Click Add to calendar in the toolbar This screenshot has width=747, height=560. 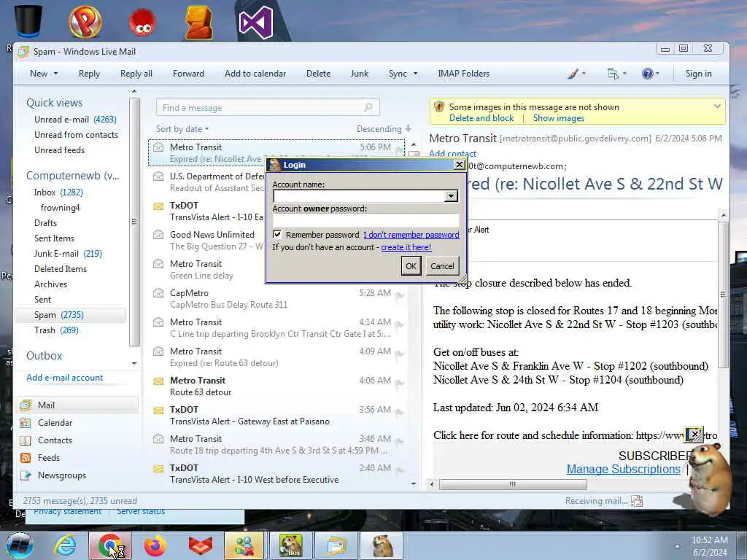[255, 74]
